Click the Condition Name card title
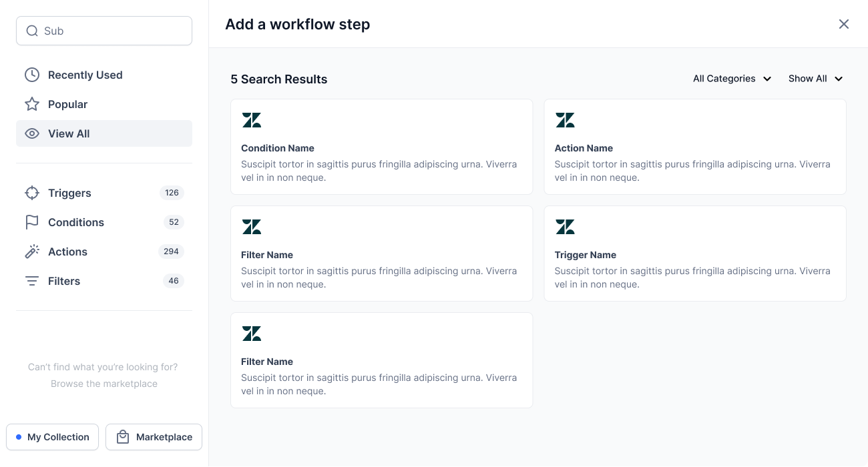 278,148
